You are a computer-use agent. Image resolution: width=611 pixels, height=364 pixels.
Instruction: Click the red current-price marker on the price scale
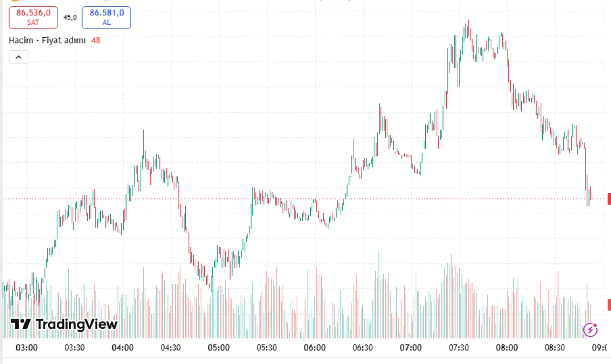click(609, 199)
